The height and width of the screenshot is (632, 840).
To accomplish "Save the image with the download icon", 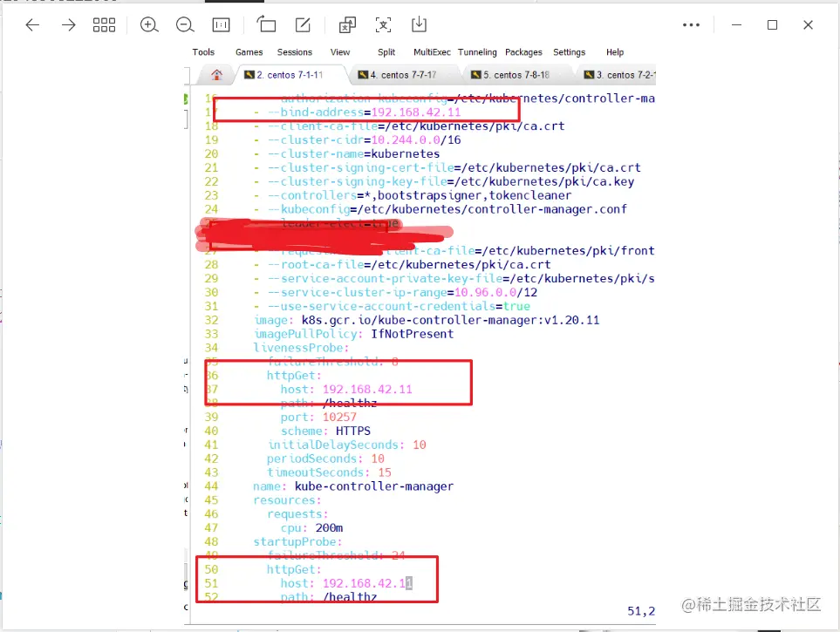I will coord(419,24).
